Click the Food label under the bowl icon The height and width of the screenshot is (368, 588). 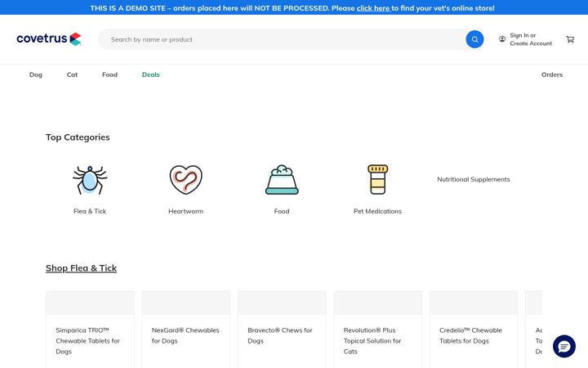point(282,212)
